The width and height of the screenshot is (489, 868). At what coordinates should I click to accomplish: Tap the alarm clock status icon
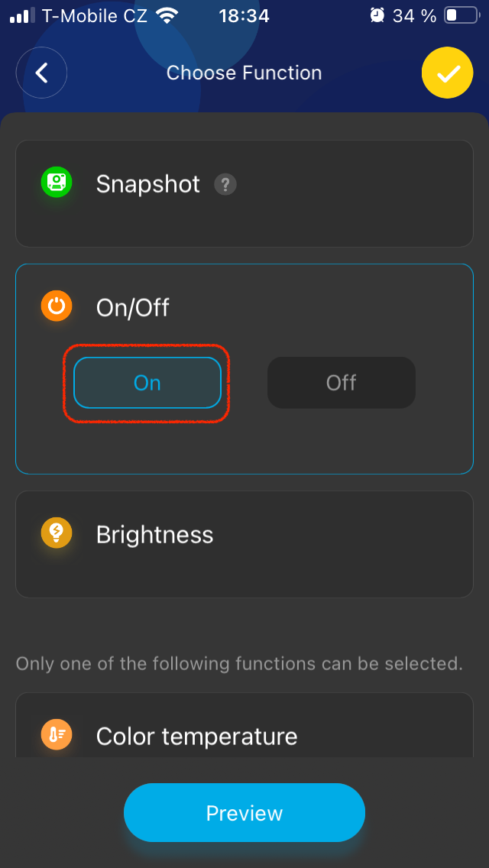(377, 15)
